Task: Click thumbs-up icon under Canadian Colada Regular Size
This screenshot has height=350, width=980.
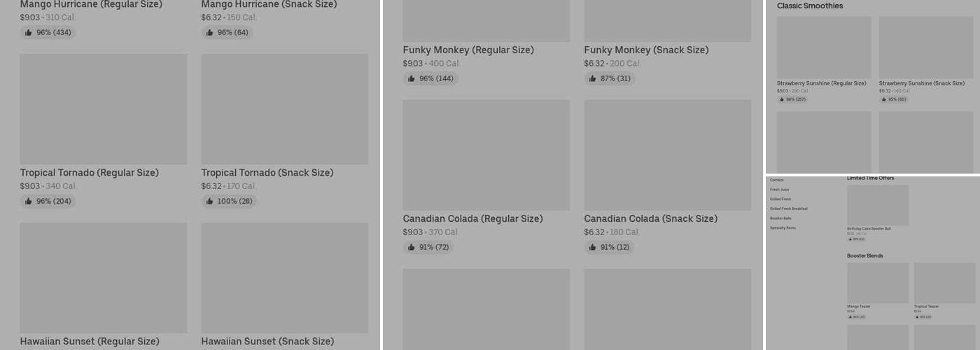Action: tap(411, 248)
